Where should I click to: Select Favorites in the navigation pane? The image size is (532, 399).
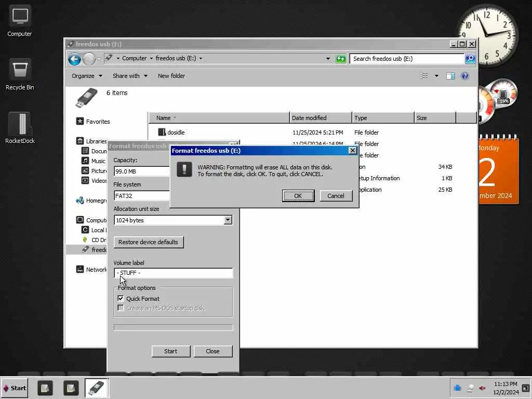[98, 122]
